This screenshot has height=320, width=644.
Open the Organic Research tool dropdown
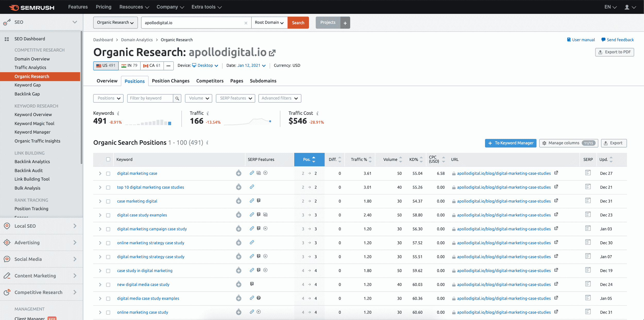tap(115, 23)
